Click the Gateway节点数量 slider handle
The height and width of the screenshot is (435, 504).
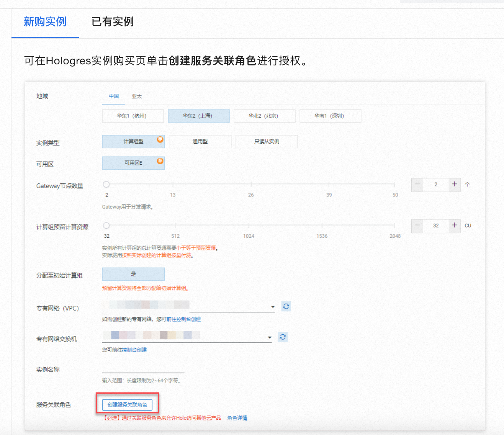pos(106,184)
